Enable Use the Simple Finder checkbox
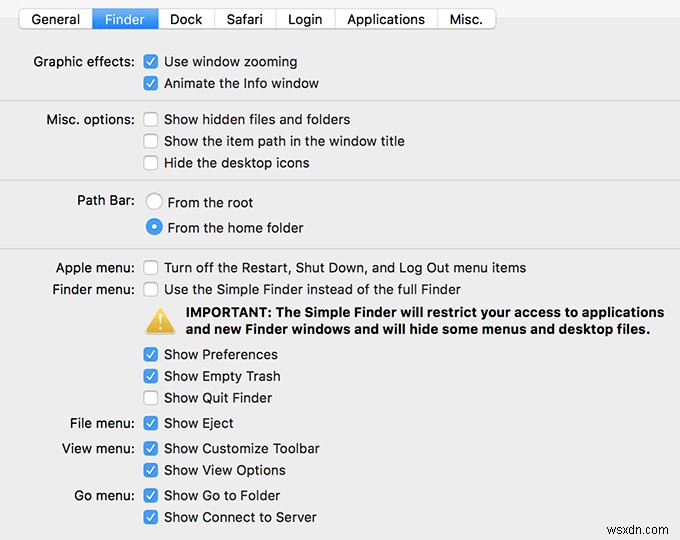The height and width of the screenshot is (540, 680). (151, 290)
